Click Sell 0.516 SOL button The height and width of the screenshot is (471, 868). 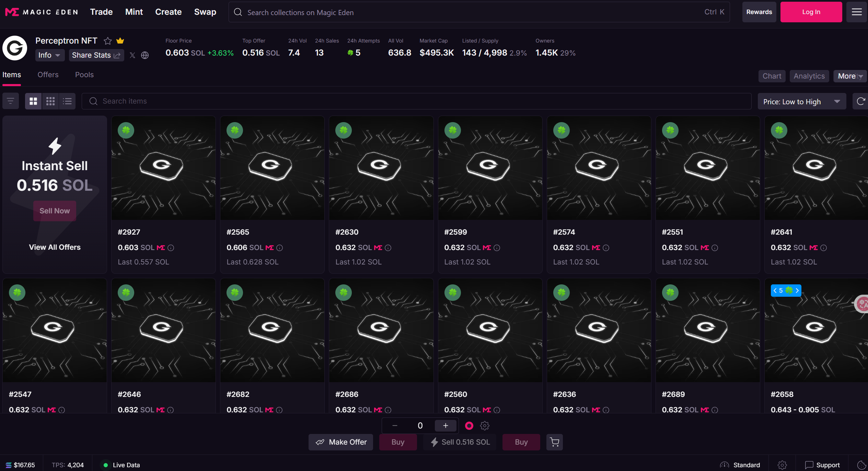pos(460,442)
